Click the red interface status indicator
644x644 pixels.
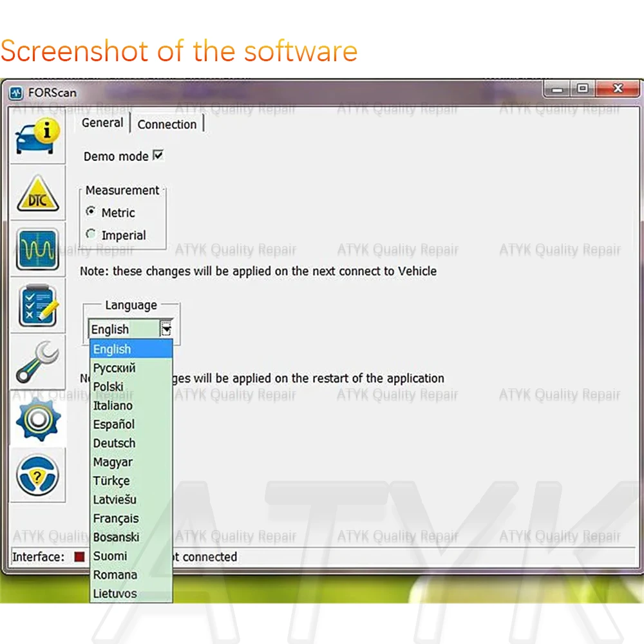tap(79, 556)
